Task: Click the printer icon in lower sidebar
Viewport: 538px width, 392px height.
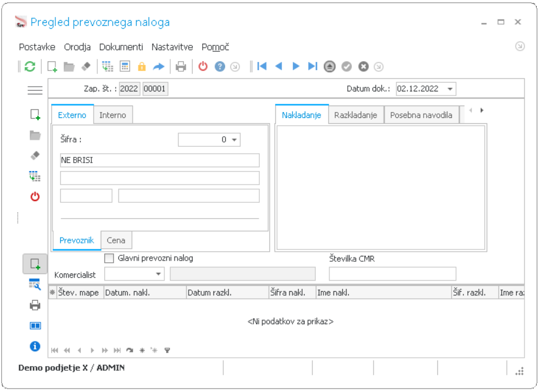Action: [x=35, y=305]
